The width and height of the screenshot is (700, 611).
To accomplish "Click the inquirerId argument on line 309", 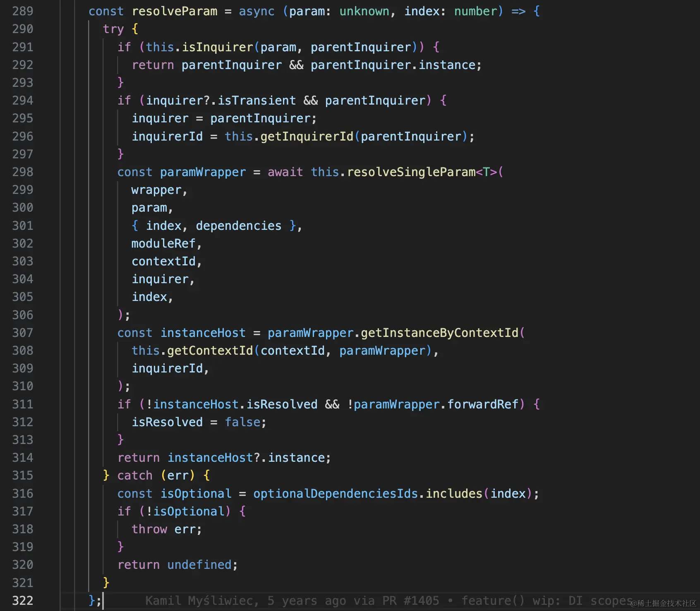I will (167, 368).
